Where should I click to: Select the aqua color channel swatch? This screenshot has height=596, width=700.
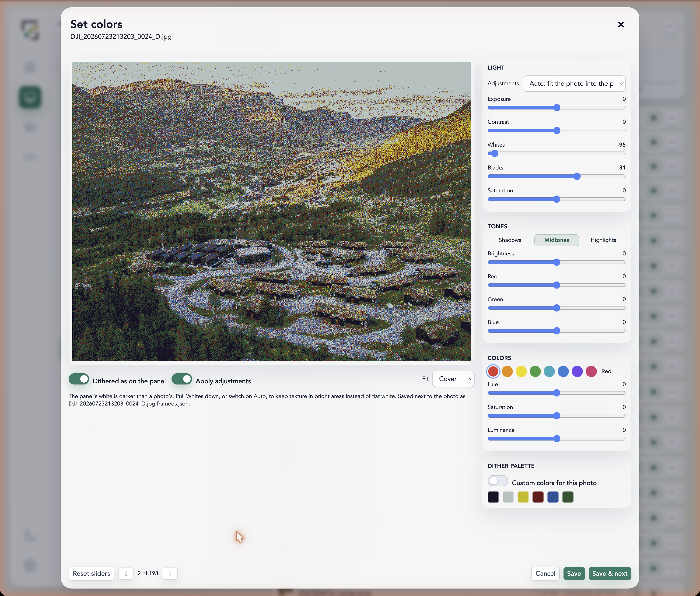pyautogui.click(x=549, y=371)
